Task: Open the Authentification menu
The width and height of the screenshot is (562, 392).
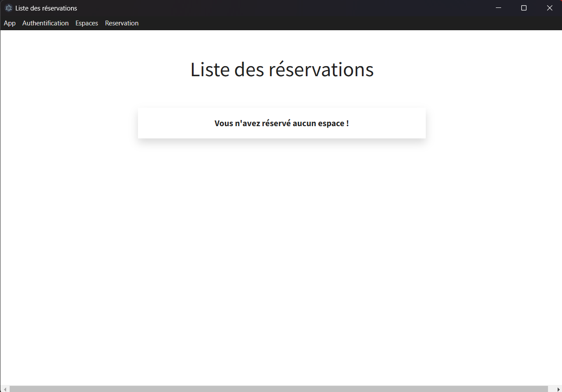Action: coord(46,23)
